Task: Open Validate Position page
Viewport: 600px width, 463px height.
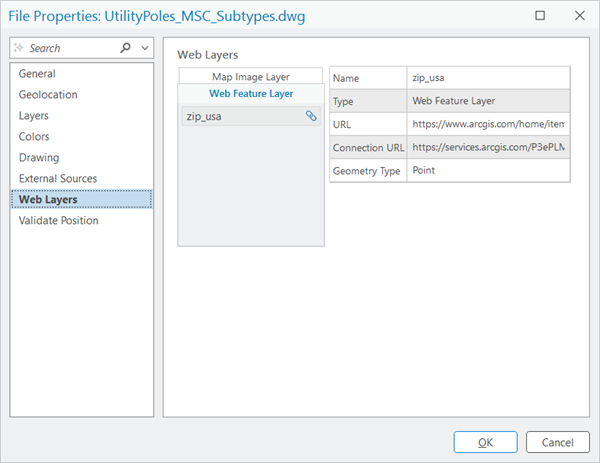Action: point(58,221)
